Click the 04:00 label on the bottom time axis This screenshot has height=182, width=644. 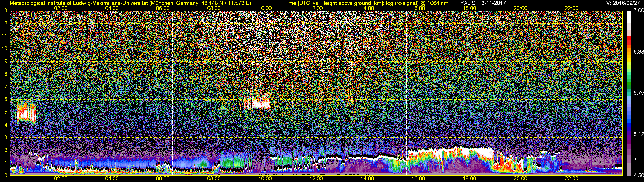coord(112,179)
